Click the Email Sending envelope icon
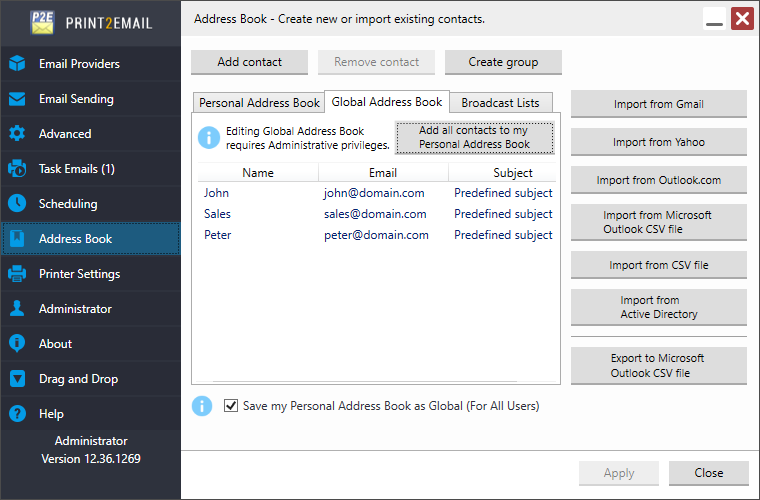 [x=17, y=99]
